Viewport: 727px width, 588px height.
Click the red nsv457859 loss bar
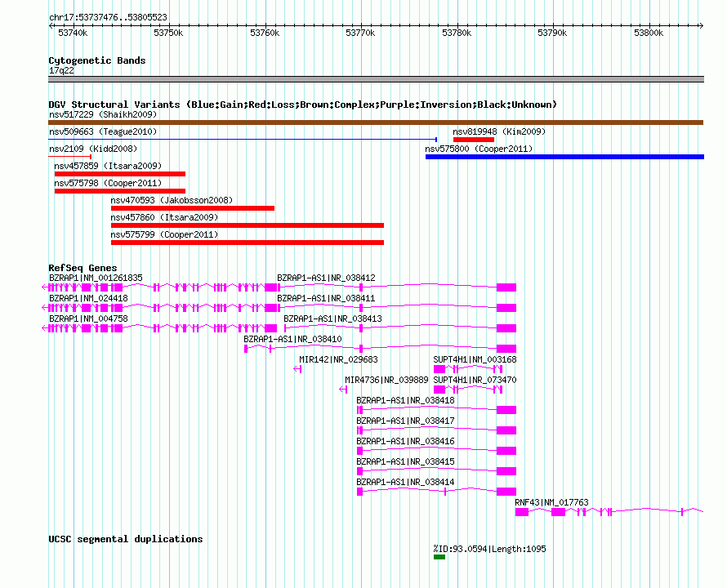click(x=119, y=174)
